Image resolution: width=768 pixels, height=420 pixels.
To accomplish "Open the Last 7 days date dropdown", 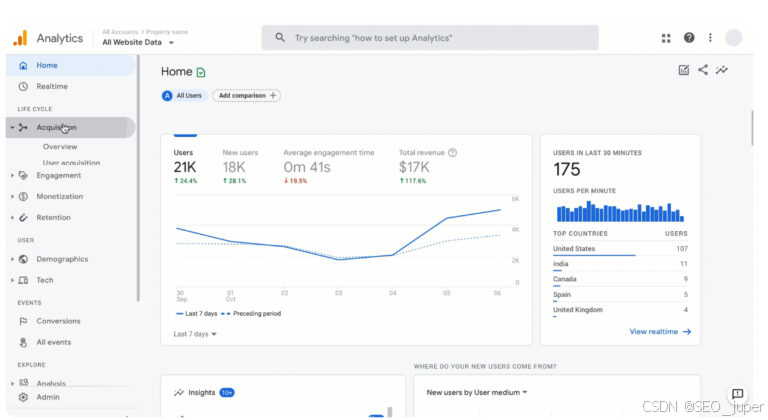I will 195,334.
